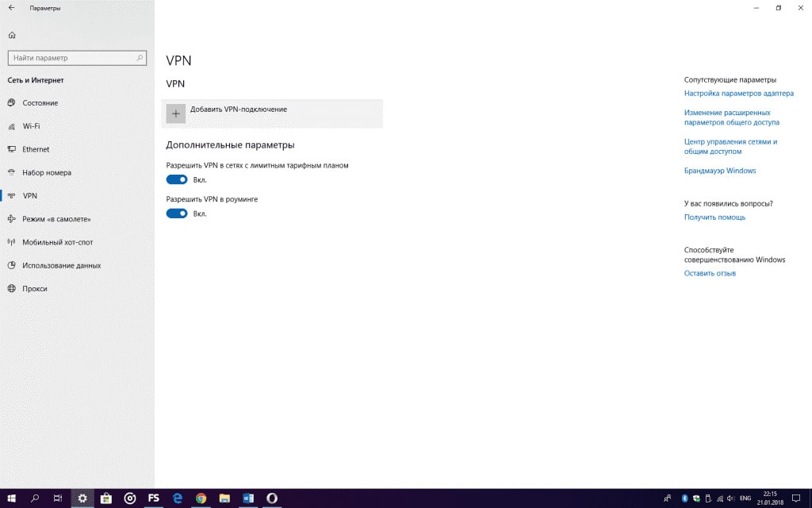Click Добавить VPN-подключение
This screenshot has height=508, width=812.
coord(238,110)
